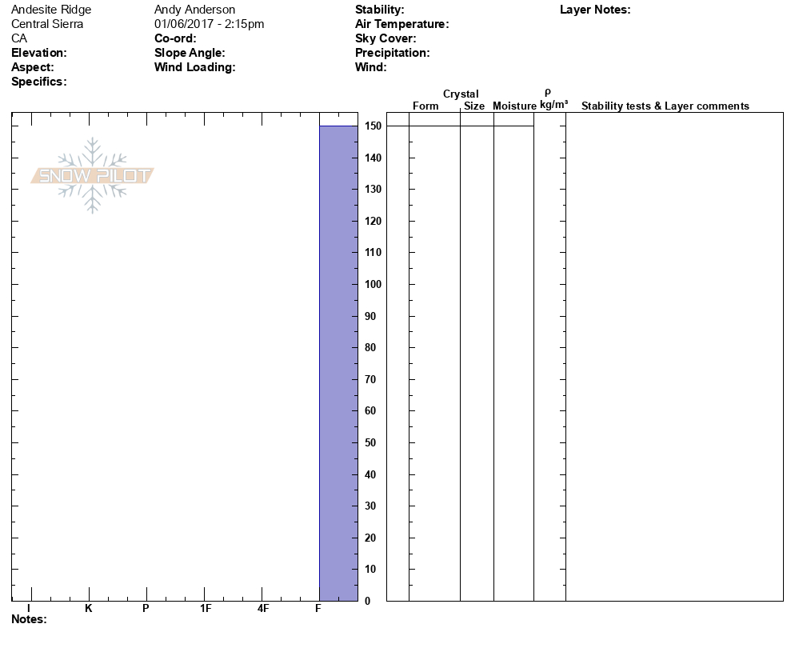Image resolution: width=795 pixels, height=672 pixels.
Task: Select the Slope Angle label
Action: [x=190, y=53]
